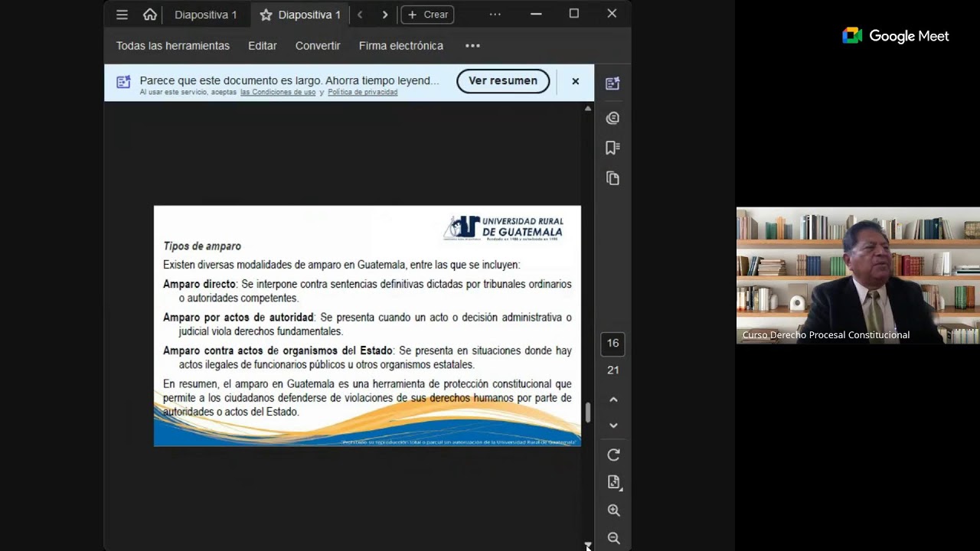This screenshot has width=980, height=551.
Task: Go to next page down arrow
Action: [613, 425]
